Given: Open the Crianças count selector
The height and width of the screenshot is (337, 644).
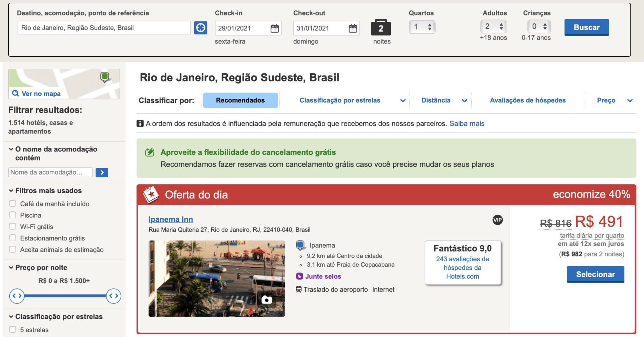Looking at the screenshot, I should (x=539, y=26).
